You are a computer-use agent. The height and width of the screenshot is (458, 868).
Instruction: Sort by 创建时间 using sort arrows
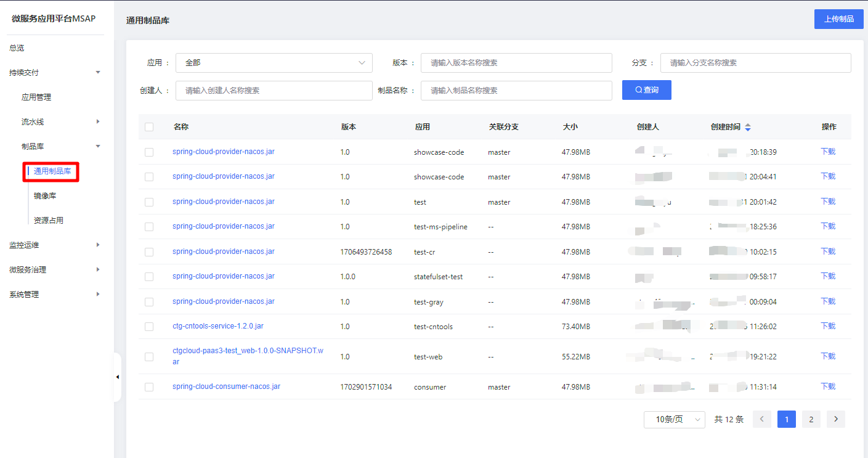(748, 127)
